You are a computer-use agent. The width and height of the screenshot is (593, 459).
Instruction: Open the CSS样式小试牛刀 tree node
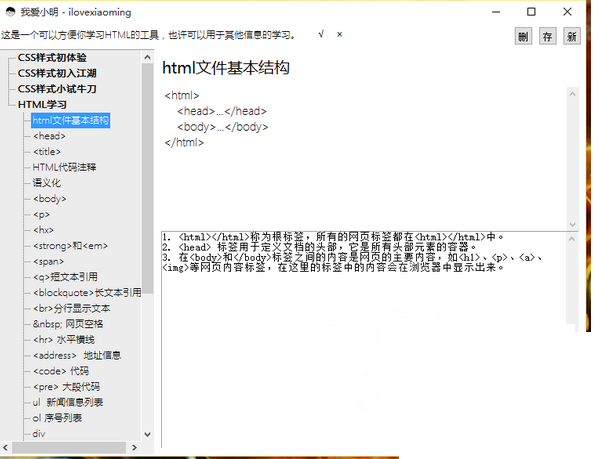point(57,89)
